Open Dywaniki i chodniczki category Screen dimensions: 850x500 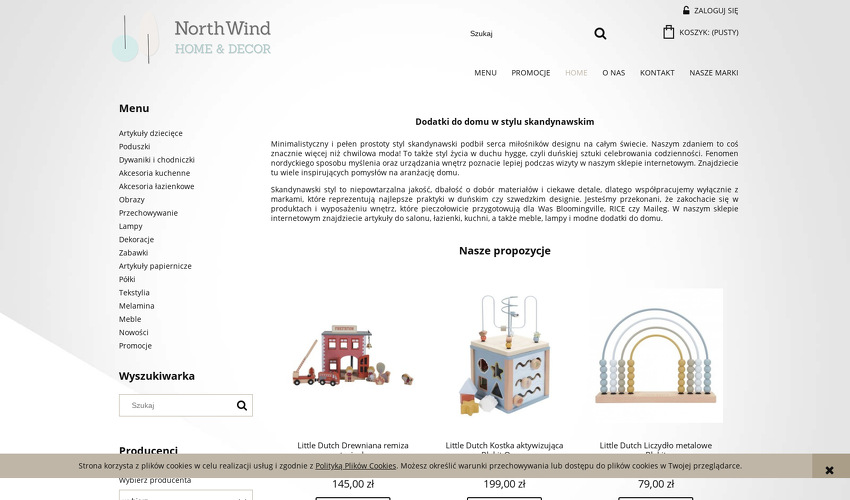[157, 160]
